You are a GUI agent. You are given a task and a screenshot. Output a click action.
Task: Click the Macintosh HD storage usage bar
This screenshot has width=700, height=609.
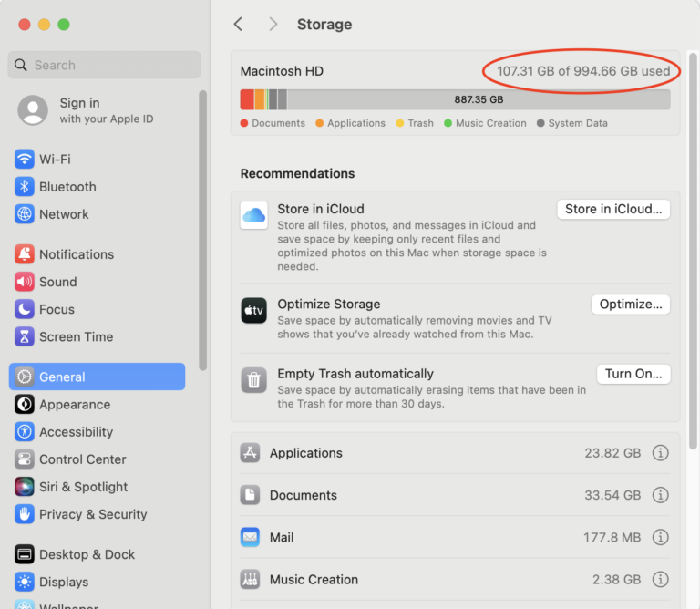click(455, 99)
